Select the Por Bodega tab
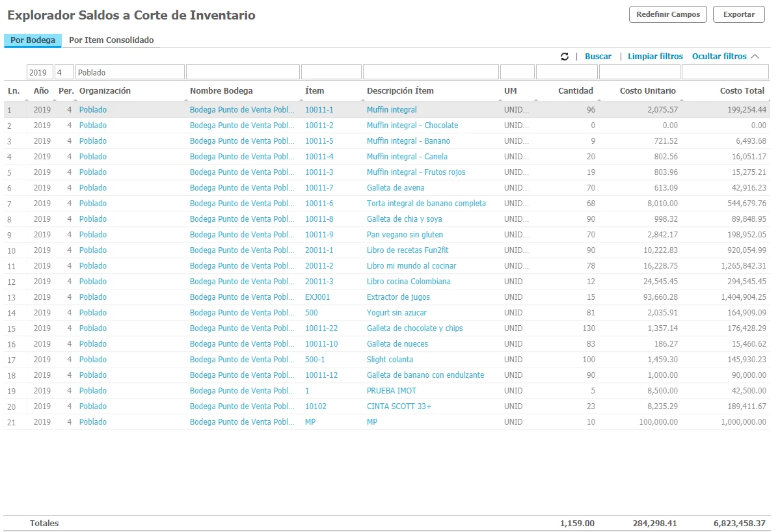The image size is (780, 532). (x=33, y=40)
